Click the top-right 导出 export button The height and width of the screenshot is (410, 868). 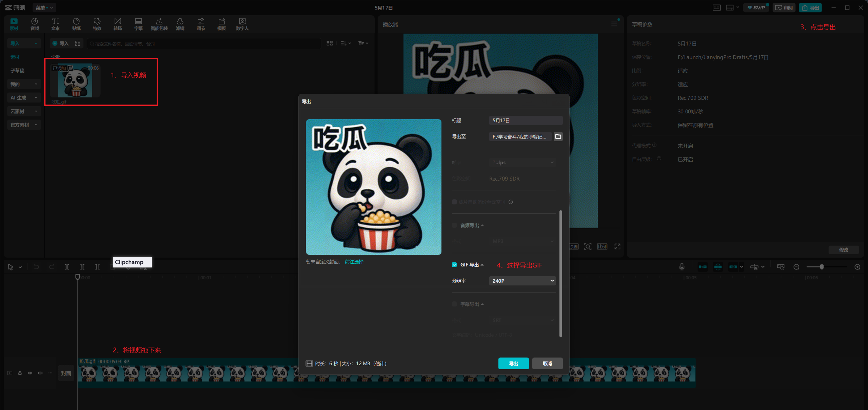pyautogui.click(x=810, y=7)
